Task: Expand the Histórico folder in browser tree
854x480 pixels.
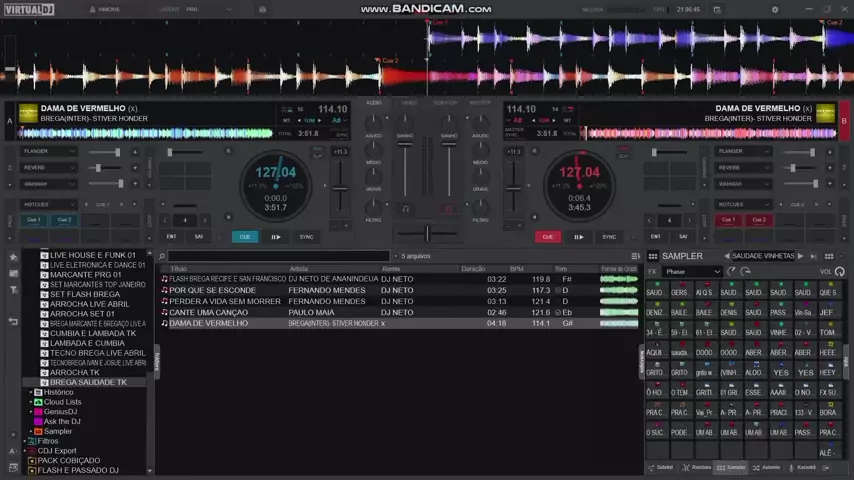Action: click(31, 392)
